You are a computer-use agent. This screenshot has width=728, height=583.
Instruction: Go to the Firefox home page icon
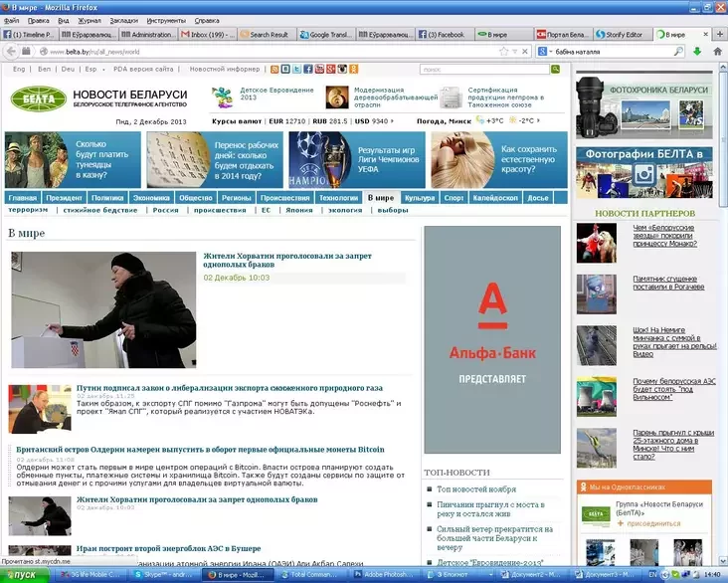pos(717,52)
